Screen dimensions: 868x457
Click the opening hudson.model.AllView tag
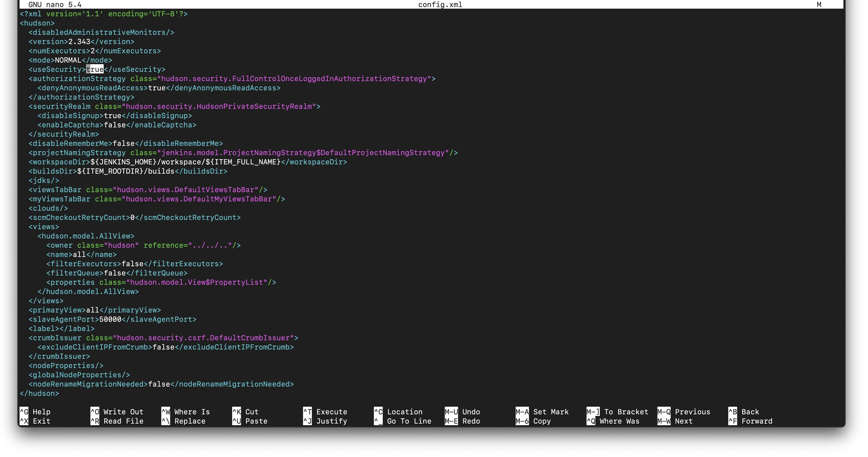click(86, 236)
